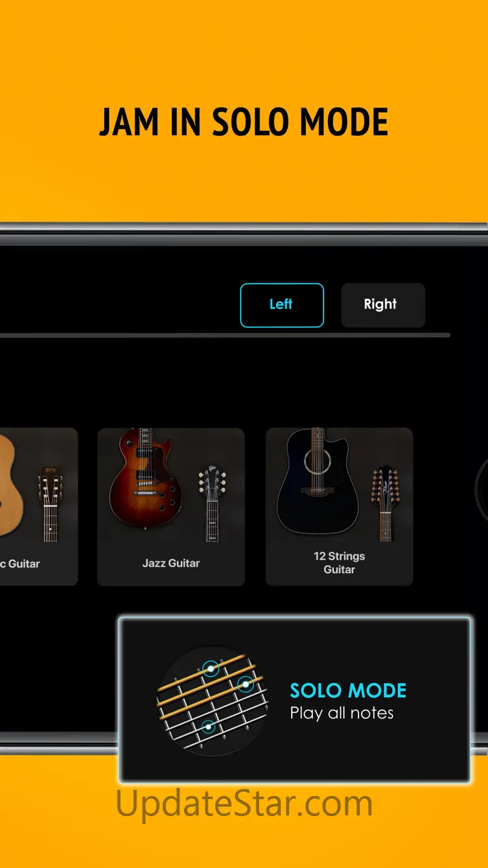The image size is (488, 868).
Task: Activate the SOLO MODE title text
Action: coord(348,691)
